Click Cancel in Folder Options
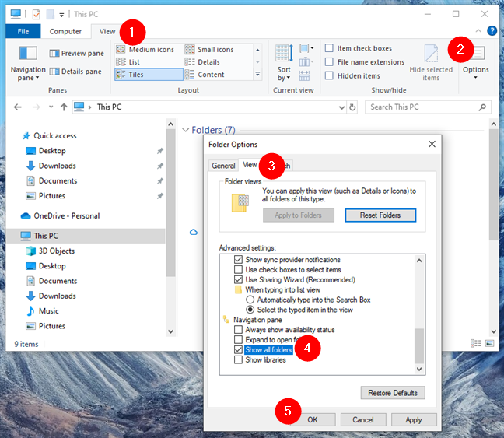Viewport: 504px width, 438px height. (363, 419)
